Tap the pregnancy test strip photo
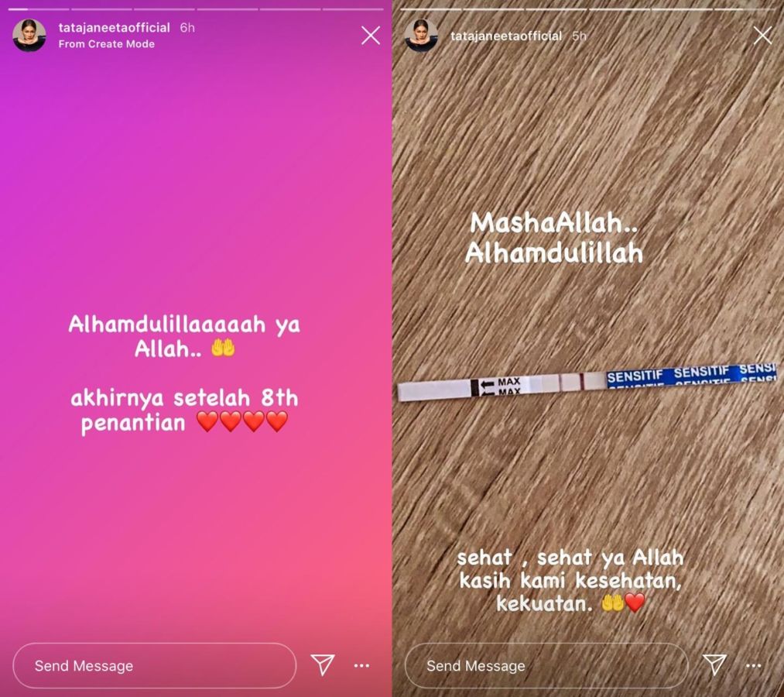 click(587, 383)
